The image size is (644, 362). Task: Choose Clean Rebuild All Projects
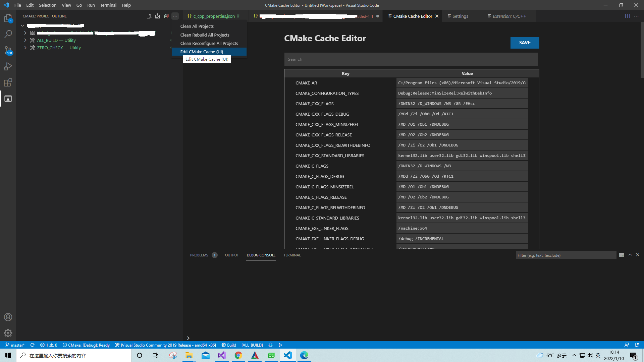coord(209,35)
